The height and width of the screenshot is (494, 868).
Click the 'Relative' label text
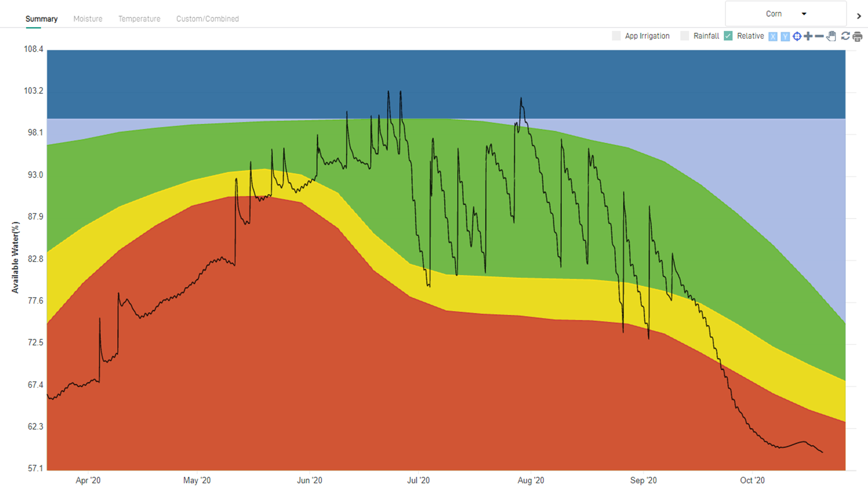click(750, 36)
